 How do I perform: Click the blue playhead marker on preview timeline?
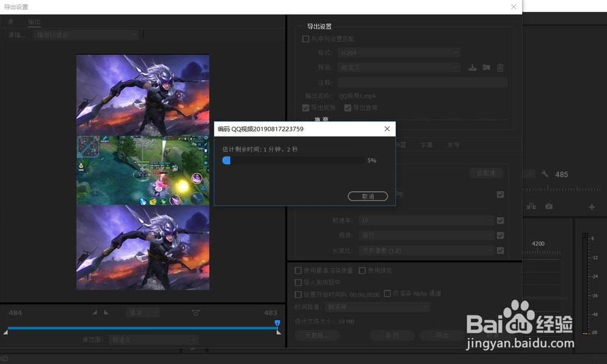tap(277, 323)
